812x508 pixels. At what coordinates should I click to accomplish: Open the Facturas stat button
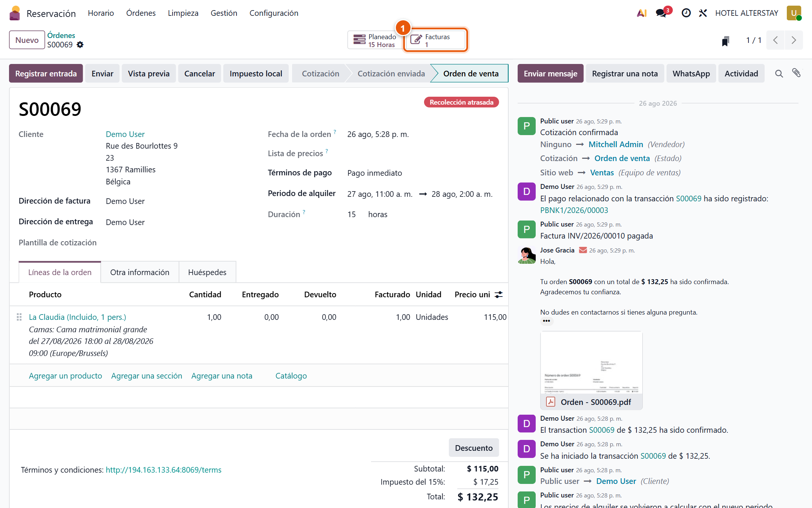[x=435, y=40]
